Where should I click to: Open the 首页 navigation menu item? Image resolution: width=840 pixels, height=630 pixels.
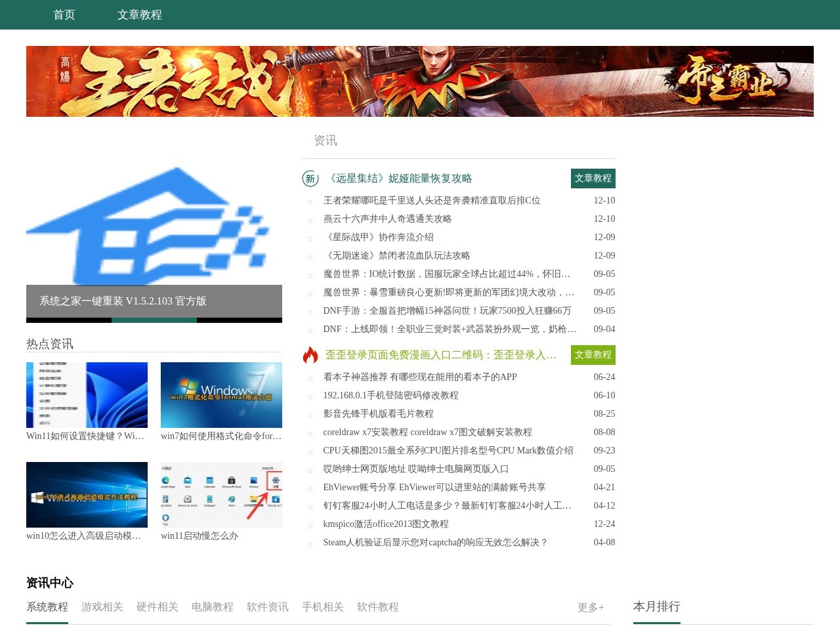tap(64, 14)
